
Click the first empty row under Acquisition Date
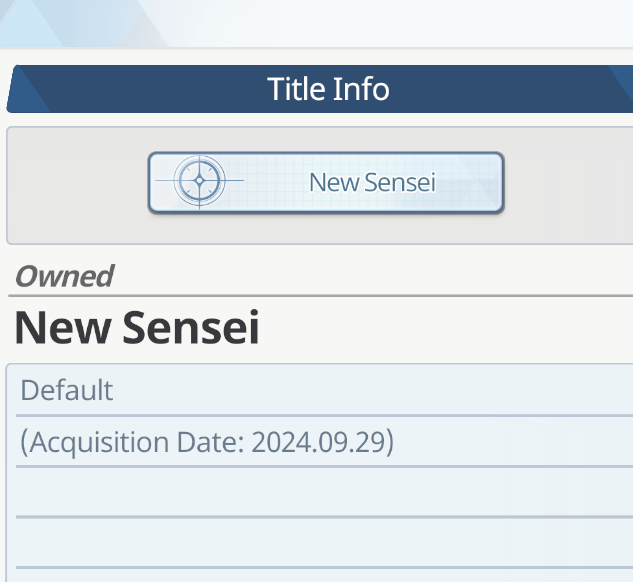point(320,492)
